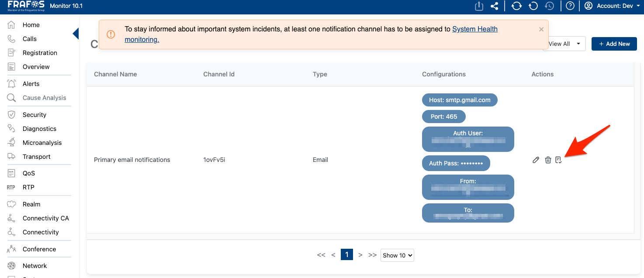Dismiss the orange notification banner
The width and height of the screenshot is (644, 278).
click(x=541, y=29)
